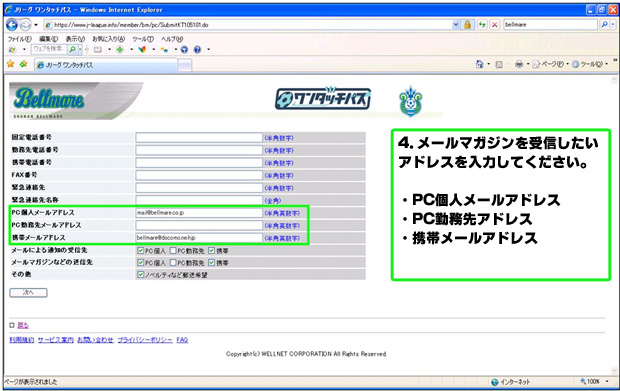Toggle PC勤務先 checkbox for メールマガジンなどの送信先

coord(173,263)
